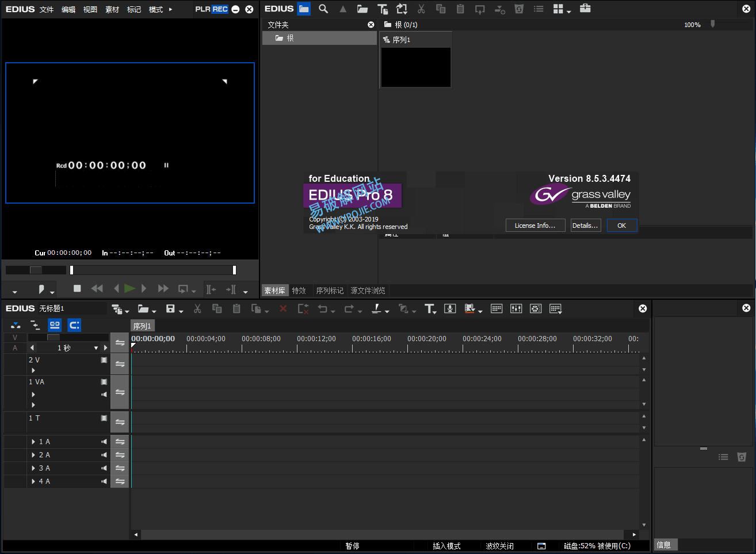Expand track 2 V details

point(33,370)
